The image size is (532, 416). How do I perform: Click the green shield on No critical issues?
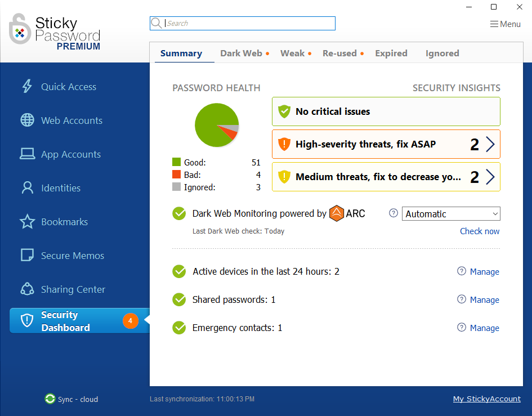(x=284, y=111)
